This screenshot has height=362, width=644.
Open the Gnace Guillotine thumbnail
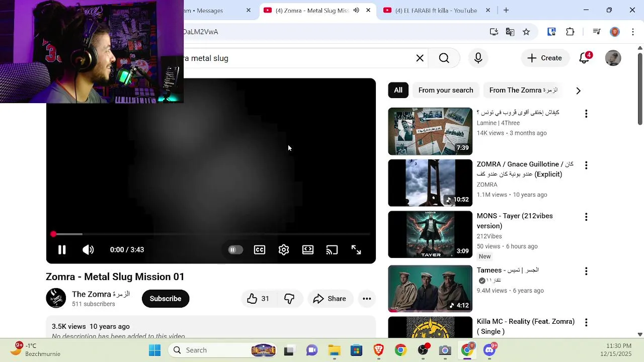pyautogui.click(x=430, y=183)
